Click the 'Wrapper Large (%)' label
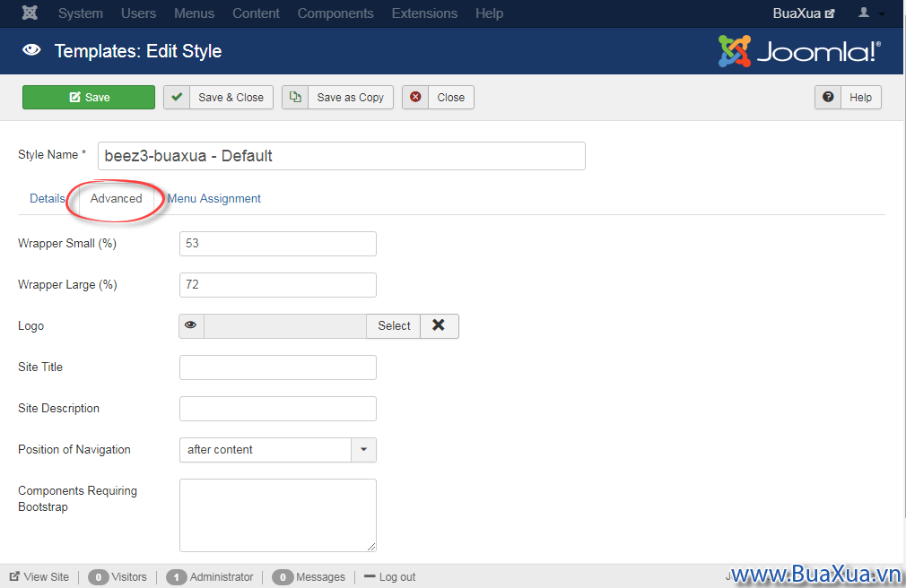 (67, 285)
